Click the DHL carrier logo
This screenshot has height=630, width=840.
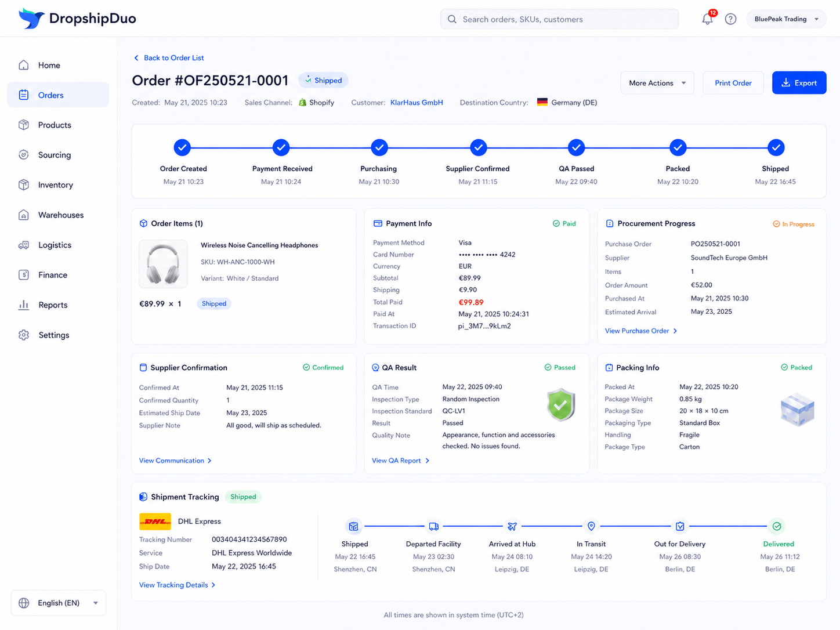[155, 522]
